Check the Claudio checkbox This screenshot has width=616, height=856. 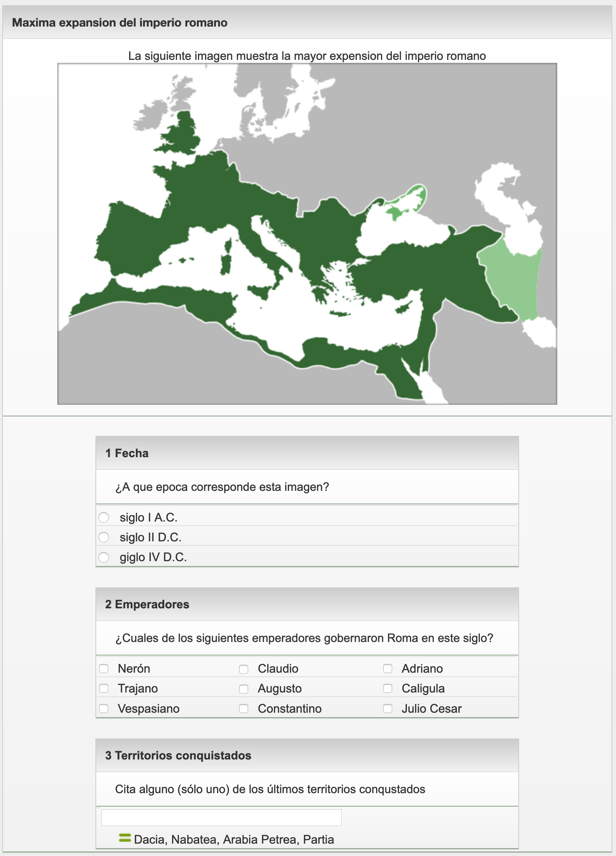pyautogui.click(x=244, y=669)
